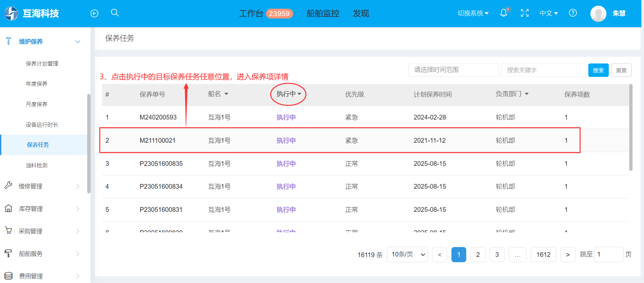Click the back arrow circle icon
The image size is (644, 283).
(95, 13)
